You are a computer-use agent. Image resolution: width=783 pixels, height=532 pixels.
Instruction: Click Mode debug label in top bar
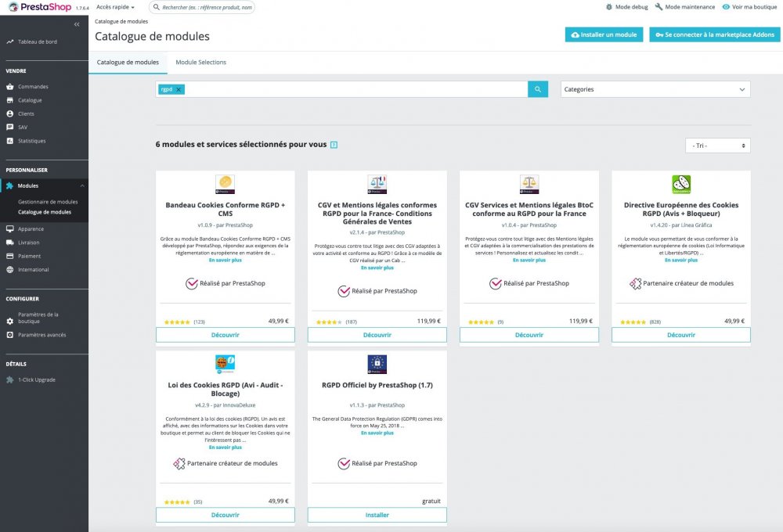click(631, 7)
